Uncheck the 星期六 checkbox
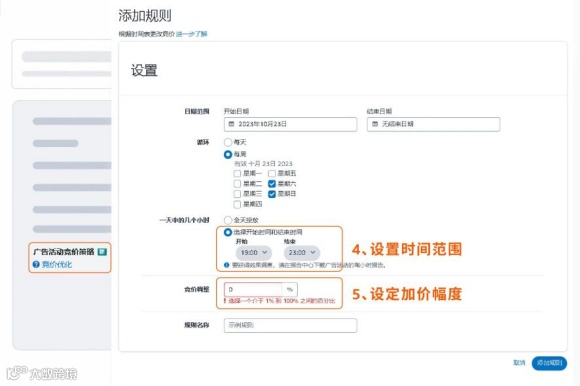 272,184
